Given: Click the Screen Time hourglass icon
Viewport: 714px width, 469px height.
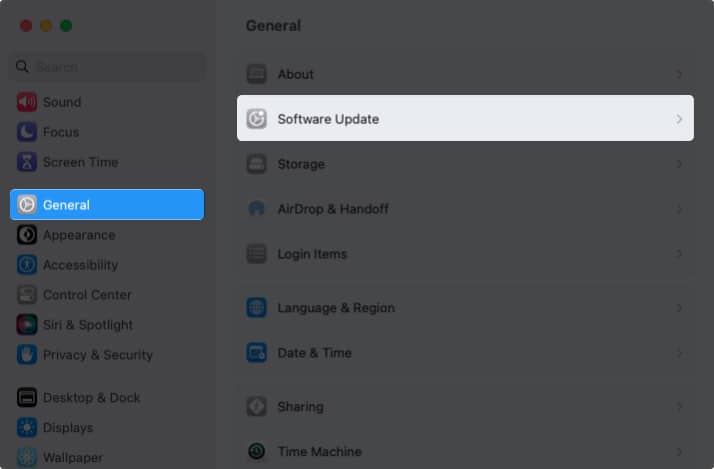Looking at the screenshot, I should [27, 162].
